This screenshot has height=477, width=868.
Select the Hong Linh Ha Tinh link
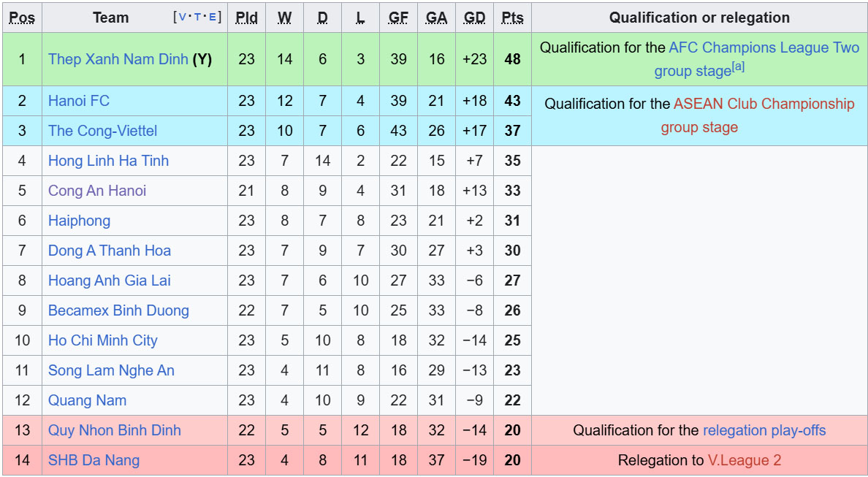pyautogui.click(x=108, y=161)
